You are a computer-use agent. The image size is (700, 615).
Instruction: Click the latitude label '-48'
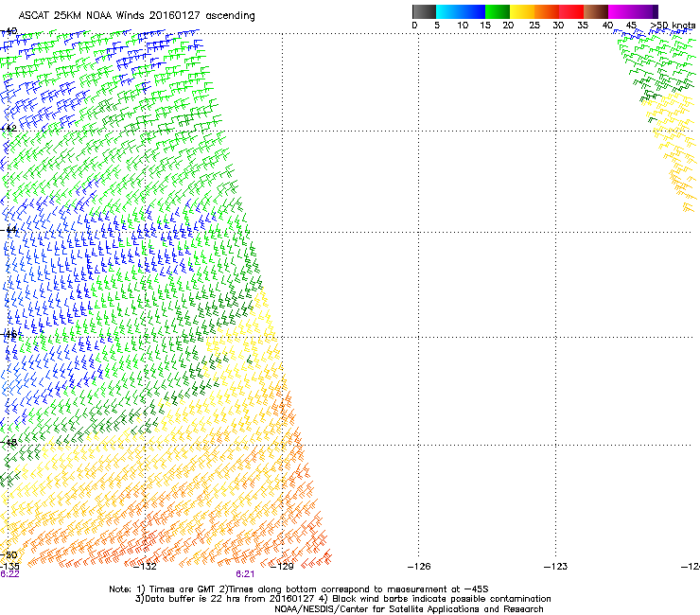[9, 442]
